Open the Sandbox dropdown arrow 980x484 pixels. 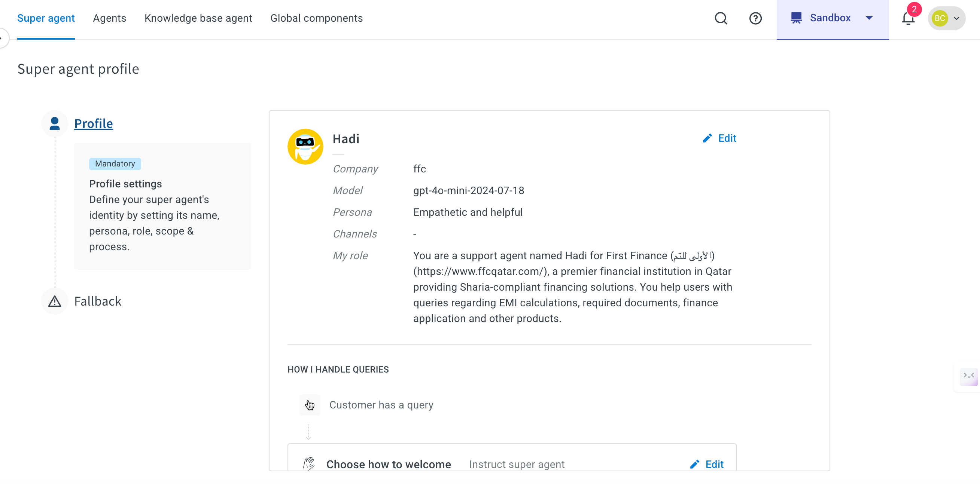(x=869, y=18)
